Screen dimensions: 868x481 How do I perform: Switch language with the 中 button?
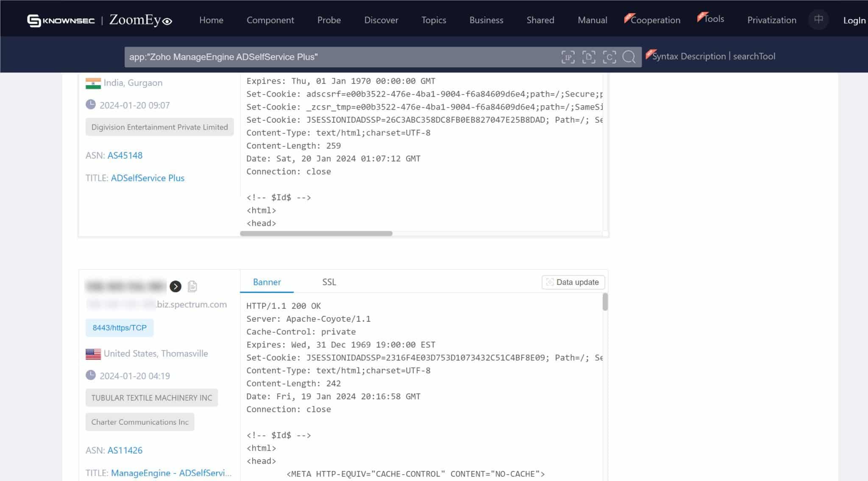(818, 19)
